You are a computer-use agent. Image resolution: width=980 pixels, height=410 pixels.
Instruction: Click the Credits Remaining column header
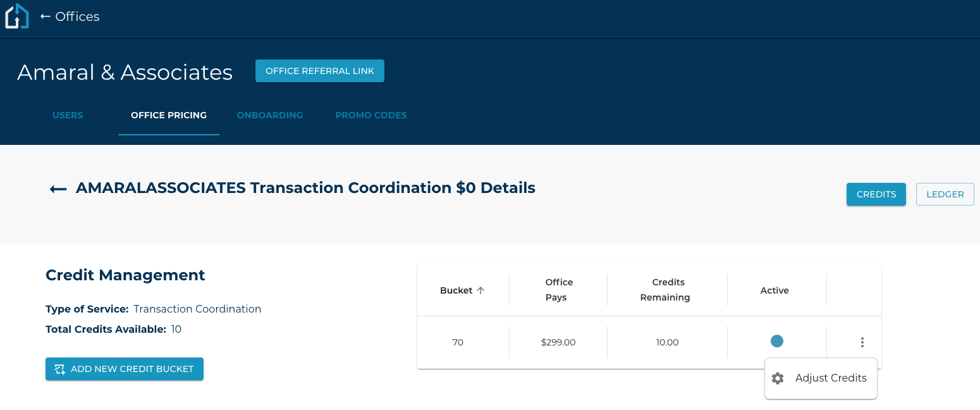(667, 290)
